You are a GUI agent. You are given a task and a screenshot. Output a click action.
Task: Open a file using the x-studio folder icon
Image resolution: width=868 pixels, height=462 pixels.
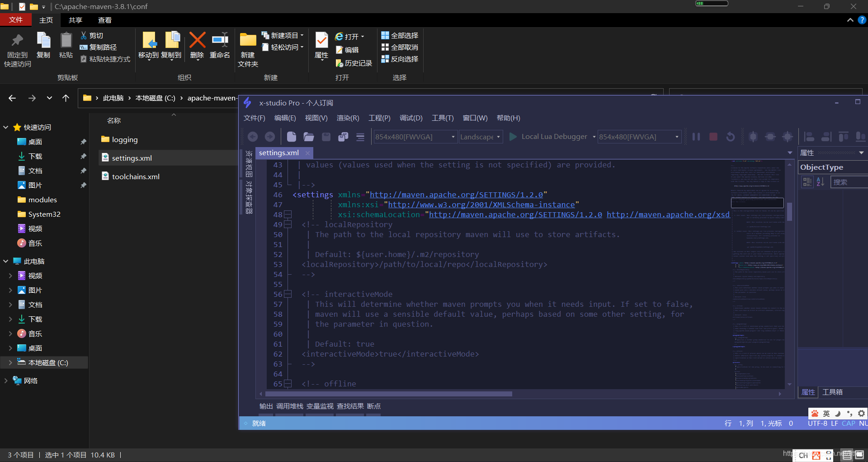(309, 137)
